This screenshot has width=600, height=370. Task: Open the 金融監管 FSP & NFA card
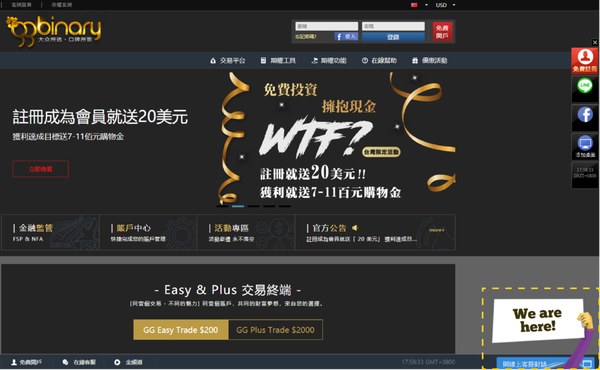coord(51,233)
